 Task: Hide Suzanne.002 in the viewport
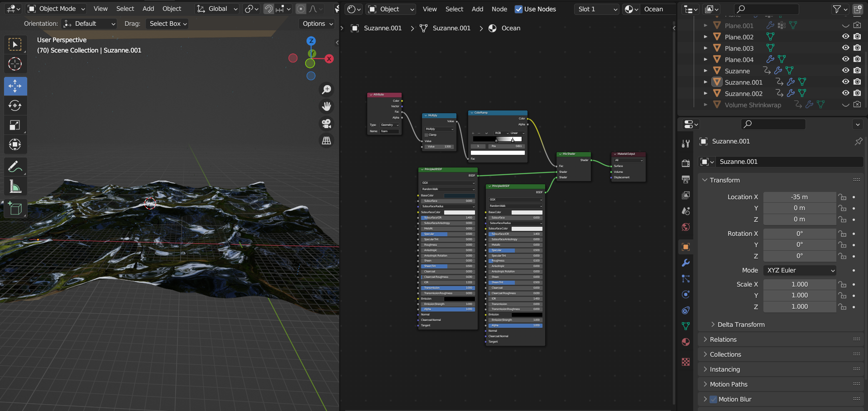tap(845, 93)
